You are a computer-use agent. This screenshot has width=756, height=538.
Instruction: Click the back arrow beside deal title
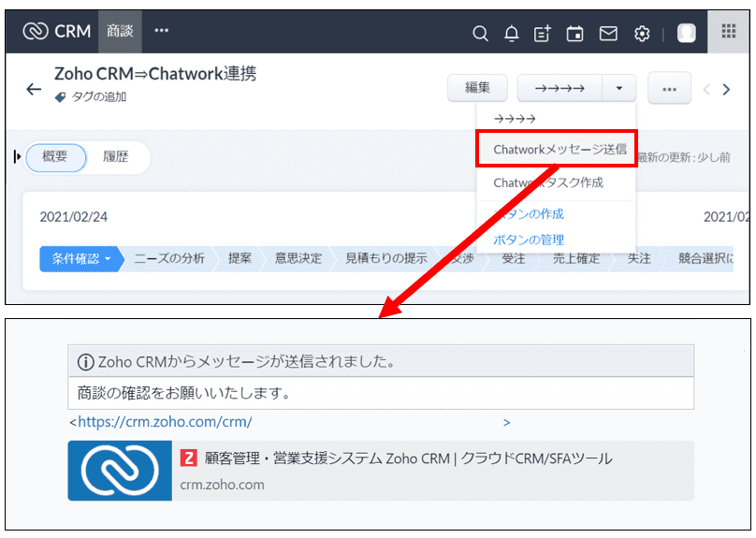[x=34, y=89]
